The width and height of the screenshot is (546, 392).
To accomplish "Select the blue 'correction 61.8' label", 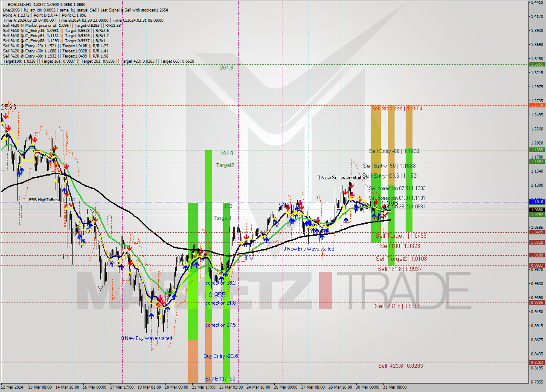I will pyautogui.click(x=221, y=303).
